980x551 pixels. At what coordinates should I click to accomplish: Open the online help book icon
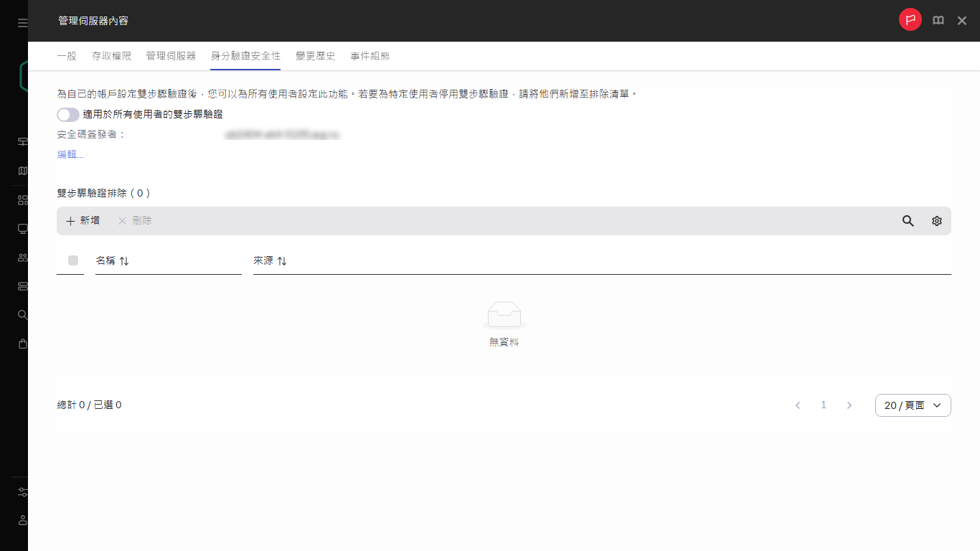click(x=938, y=20)
